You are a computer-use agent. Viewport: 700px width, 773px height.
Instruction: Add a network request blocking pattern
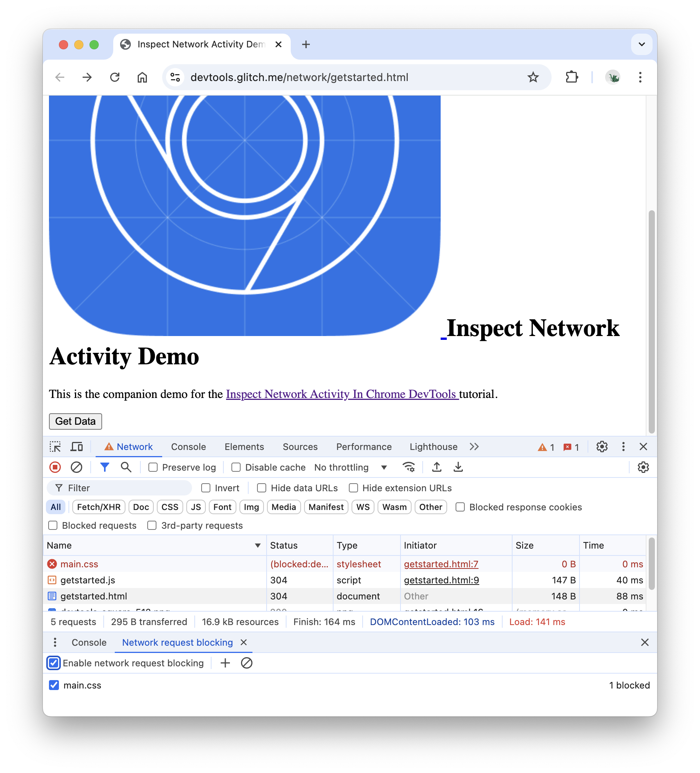click(x=225, y=663)
